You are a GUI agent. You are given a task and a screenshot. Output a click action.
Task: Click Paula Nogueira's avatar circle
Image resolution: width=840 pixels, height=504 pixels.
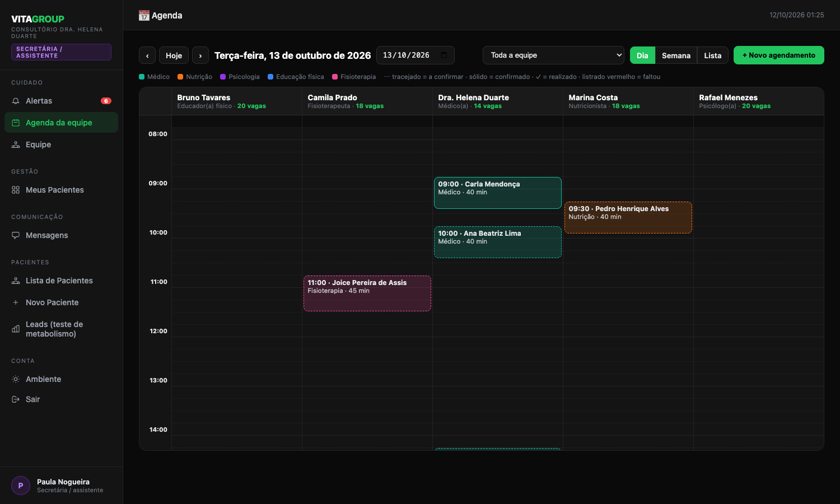21,486
